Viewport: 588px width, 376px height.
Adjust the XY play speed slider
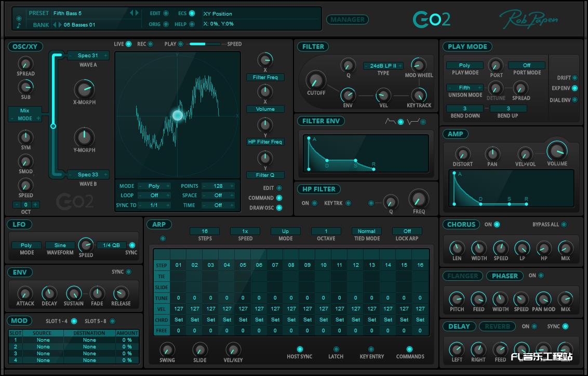tap(205, 44)
